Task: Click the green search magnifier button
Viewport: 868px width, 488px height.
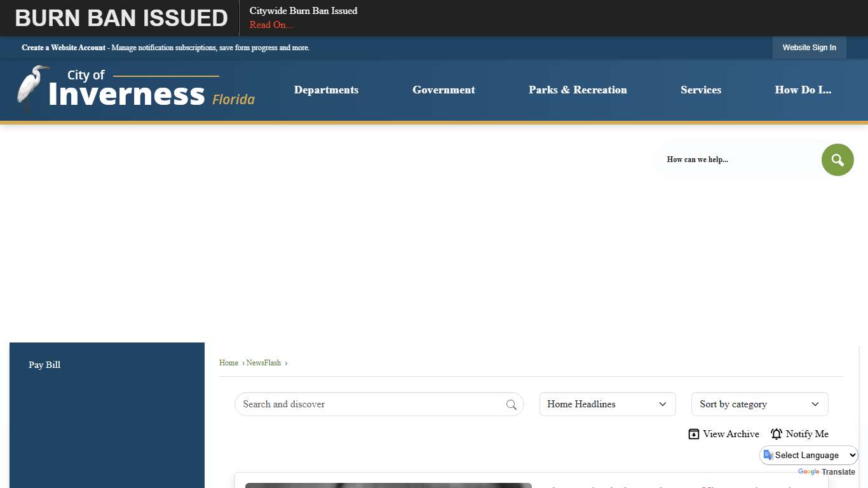Action: tap(837, 159)
